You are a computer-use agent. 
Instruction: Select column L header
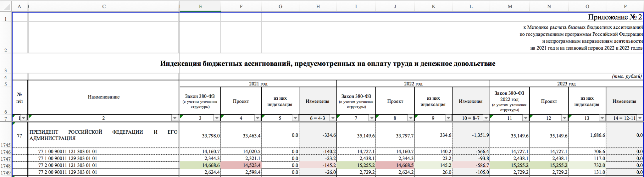point(471,6)
